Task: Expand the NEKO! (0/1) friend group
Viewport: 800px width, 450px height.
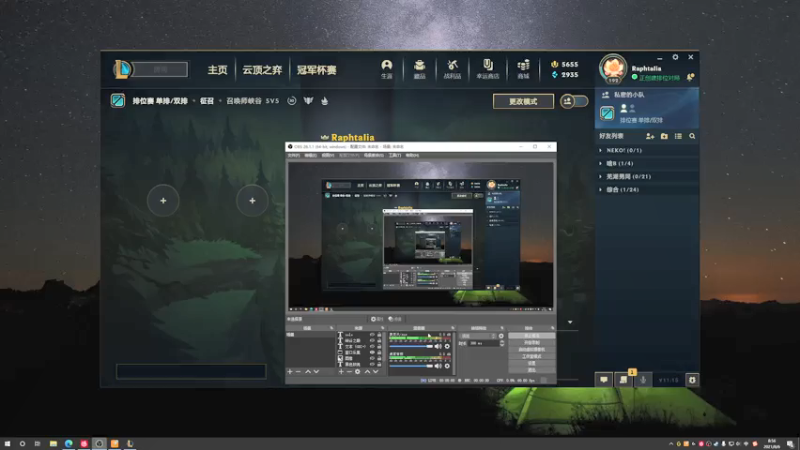Action: 646,151
